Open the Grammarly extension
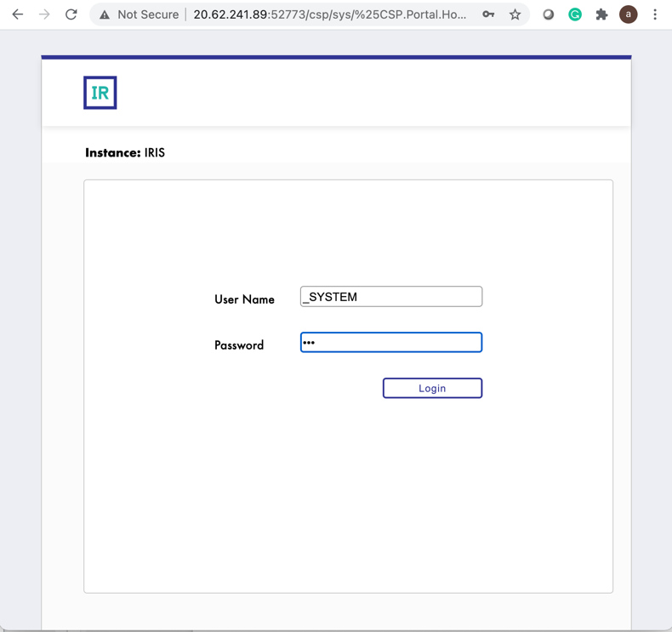 click(575, 14)
